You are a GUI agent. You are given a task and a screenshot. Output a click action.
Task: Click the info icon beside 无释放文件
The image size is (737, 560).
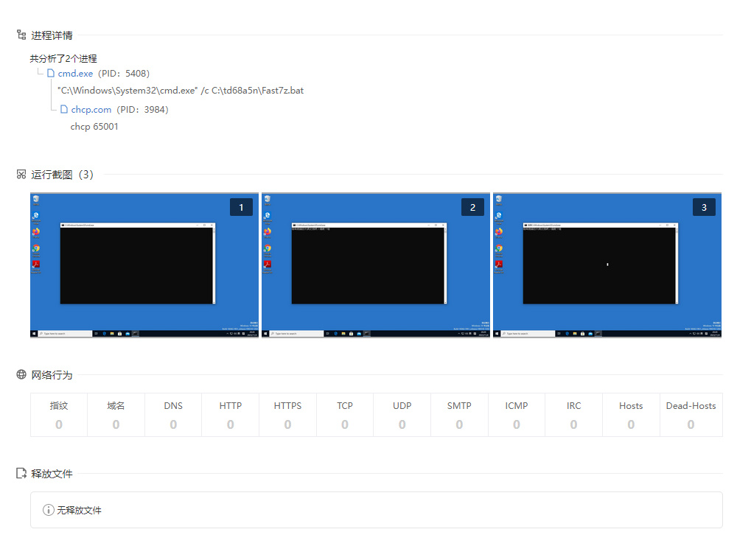(x=49, y=510)
